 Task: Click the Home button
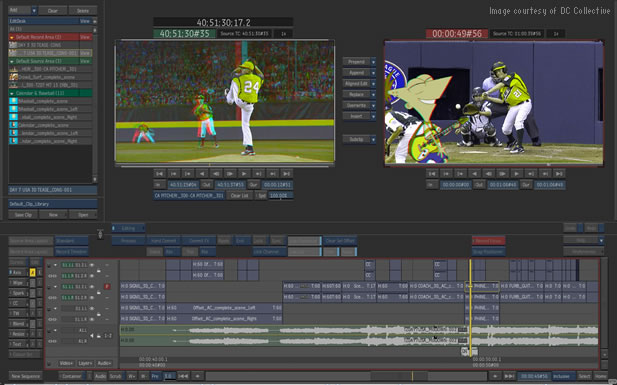600,376
